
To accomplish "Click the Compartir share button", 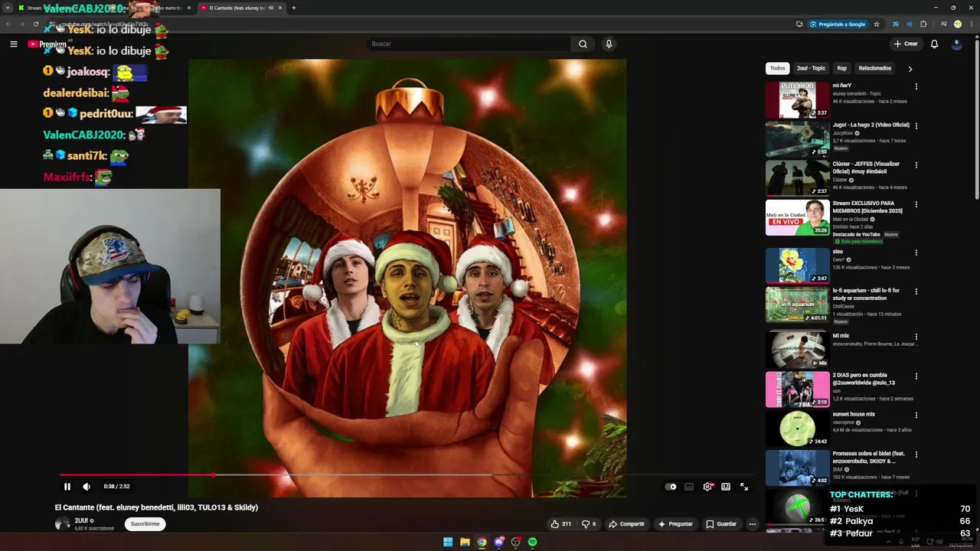I will 627,524.
